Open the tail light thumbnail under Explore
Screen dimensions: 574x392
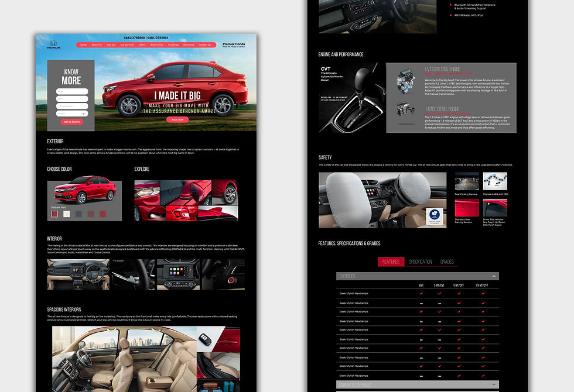pos(182,213)
